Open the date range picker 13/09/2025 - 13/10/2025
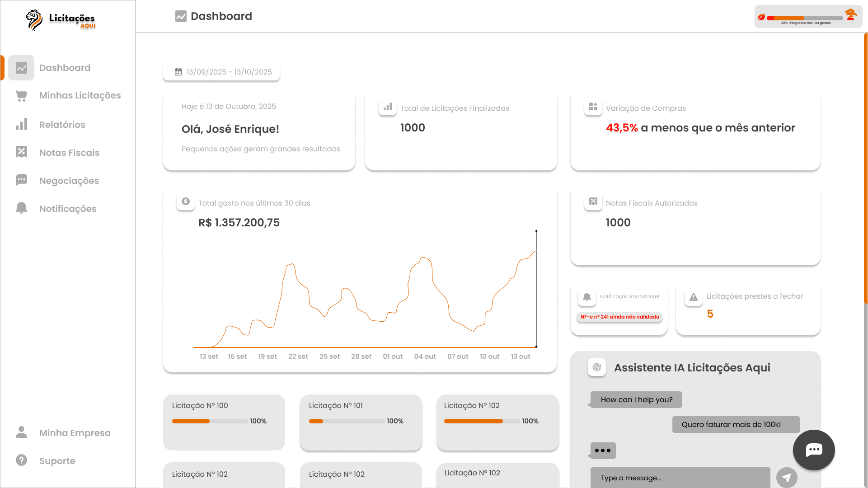Screen dimensions: 868x488 coord(221,72)
